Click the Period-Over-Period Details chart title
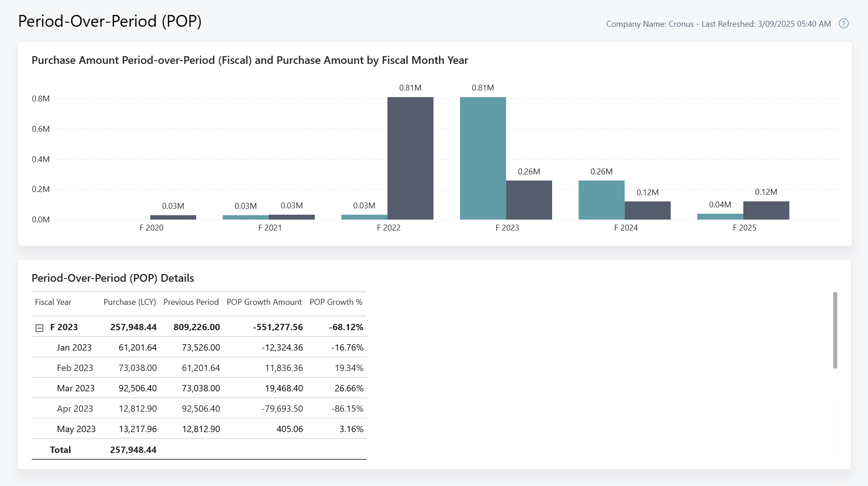 click(112, 278)
